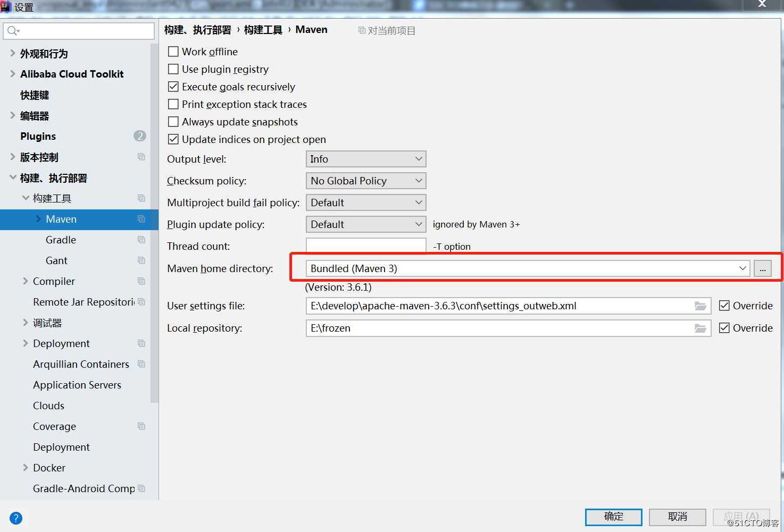Click the settings tree vertical scrollbar

pos(154,223)
